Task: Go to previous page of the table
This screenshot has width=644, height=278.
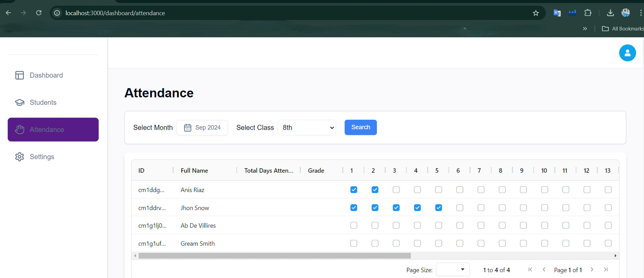Action: click(x=544, y=269)
